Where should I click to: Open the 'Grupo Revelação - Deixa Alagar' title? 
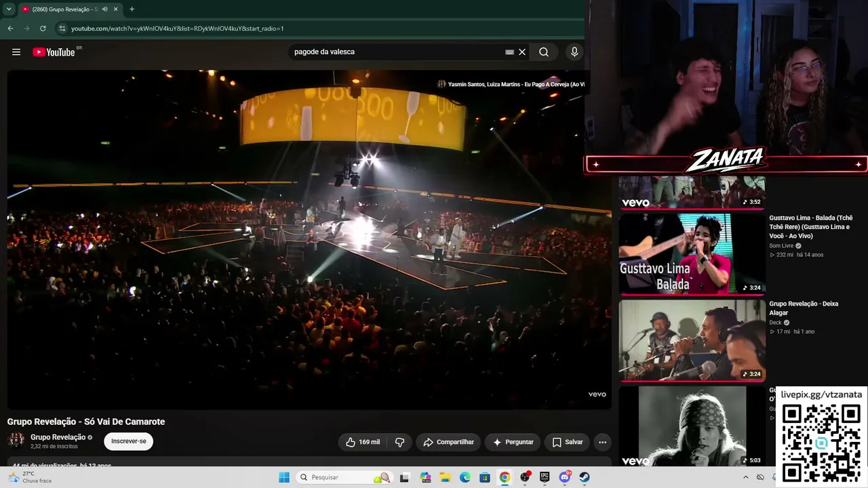(x=804, y=308)
